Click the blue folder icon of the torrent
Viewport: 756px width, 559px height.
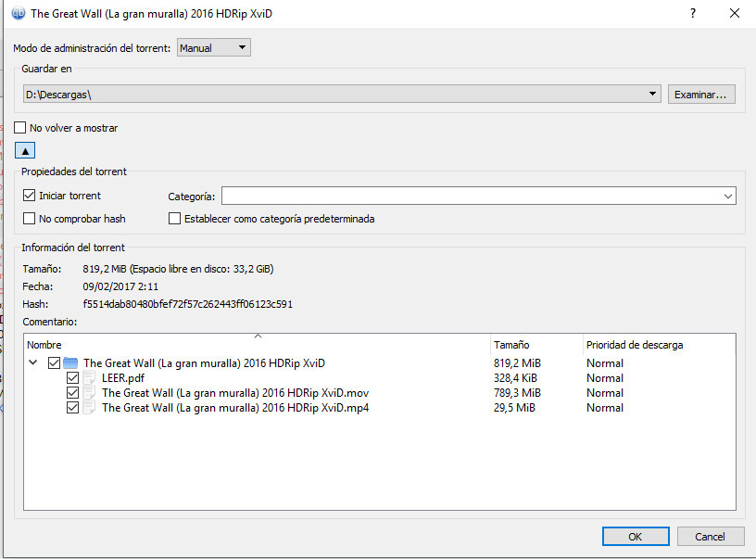click(x=70, y=362)
